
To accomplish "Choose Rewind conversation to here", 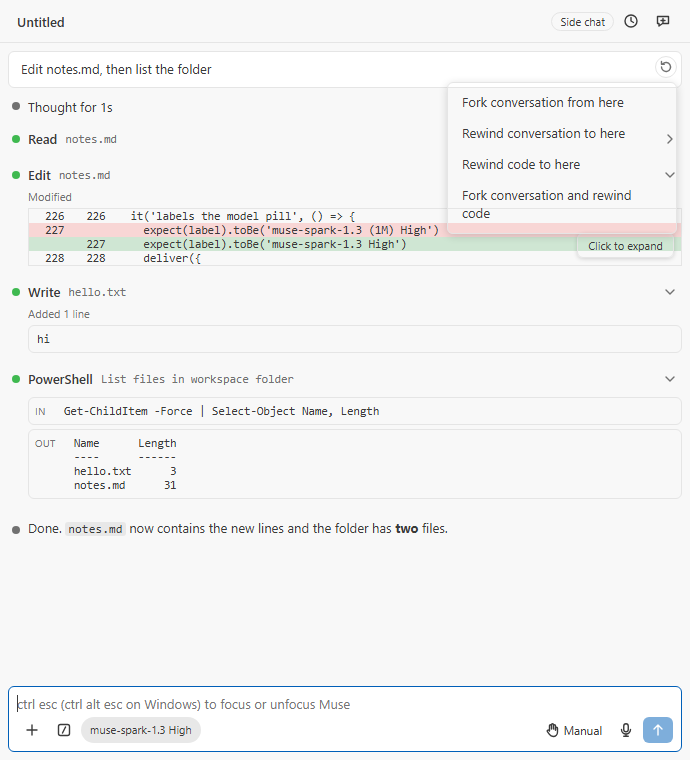I will (562, 133).
